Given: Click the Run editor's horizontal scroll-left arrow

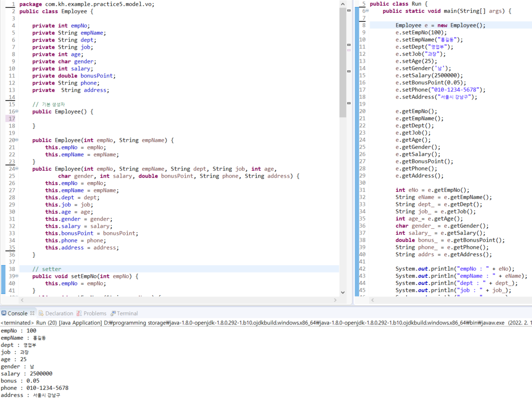Looking at the screenshot, I should (x=373, y=300).
